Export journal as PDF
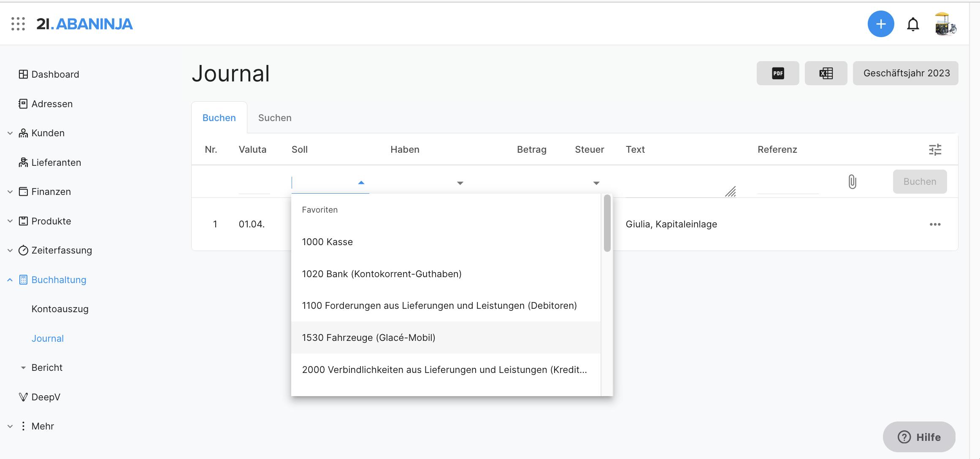This screenshot has height=459, width=980. point(777,73)
